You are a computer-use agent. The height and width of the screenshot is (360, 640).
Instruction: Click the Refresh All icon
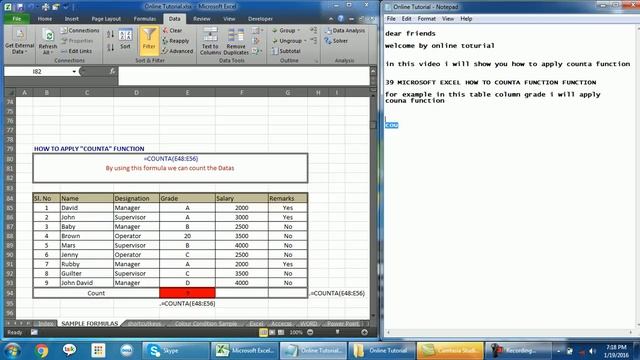48,36
